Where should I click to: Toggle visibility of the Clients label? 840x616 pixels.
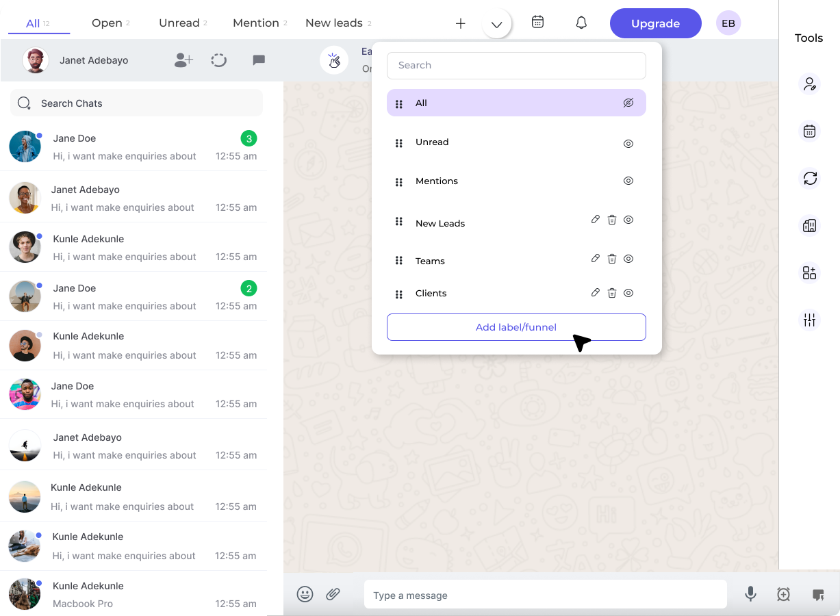(x=628, y=293)
